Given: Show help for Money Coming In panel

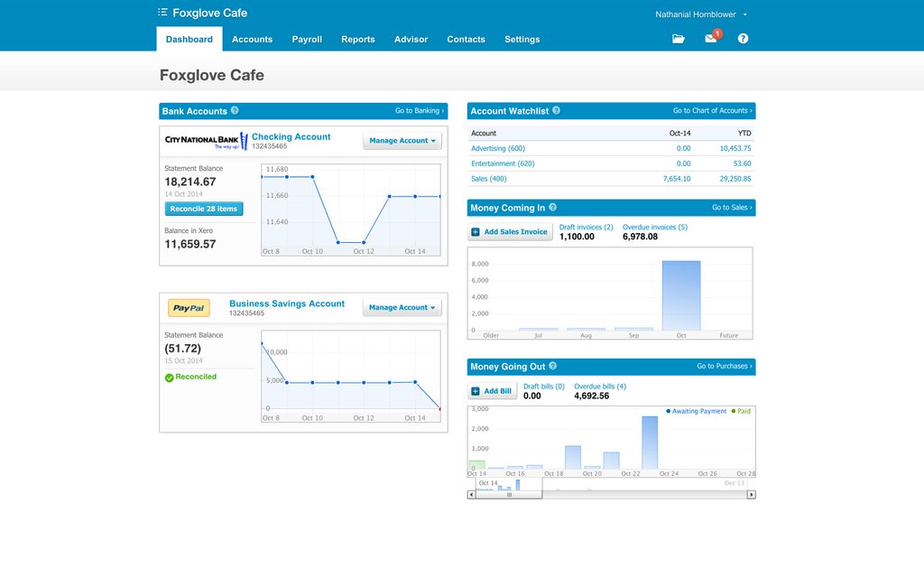Looking at the screenshot, I should click(x=553, y=207).
